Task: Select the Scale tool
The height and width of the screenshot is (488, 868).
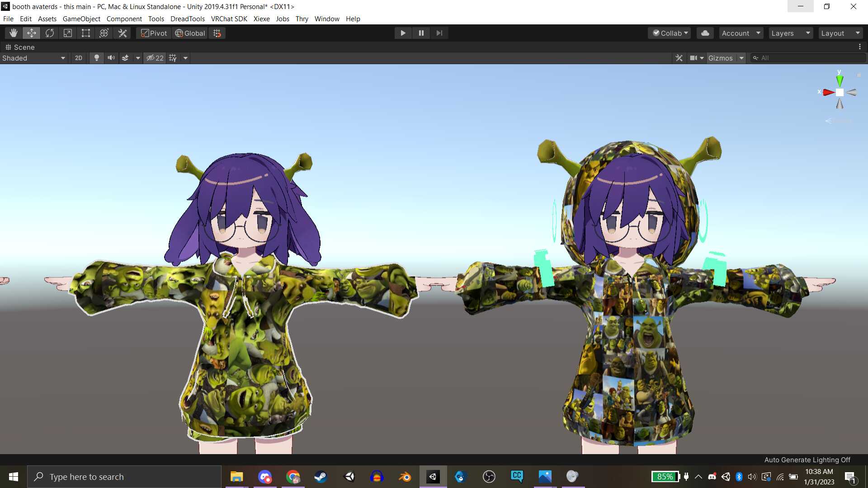Action: click(x=68, y=33)
